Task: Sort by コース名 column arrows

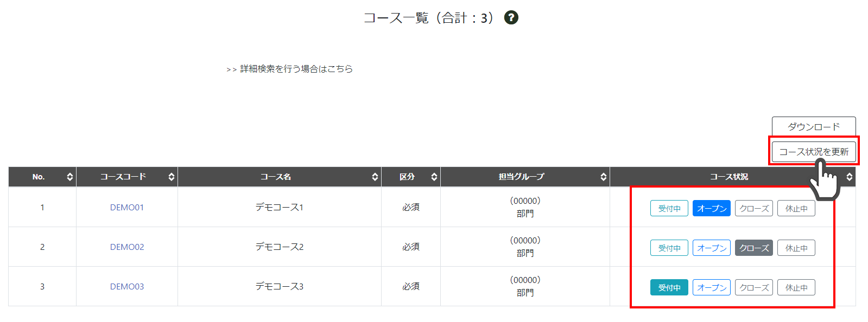Action: (x=375, y=177)
